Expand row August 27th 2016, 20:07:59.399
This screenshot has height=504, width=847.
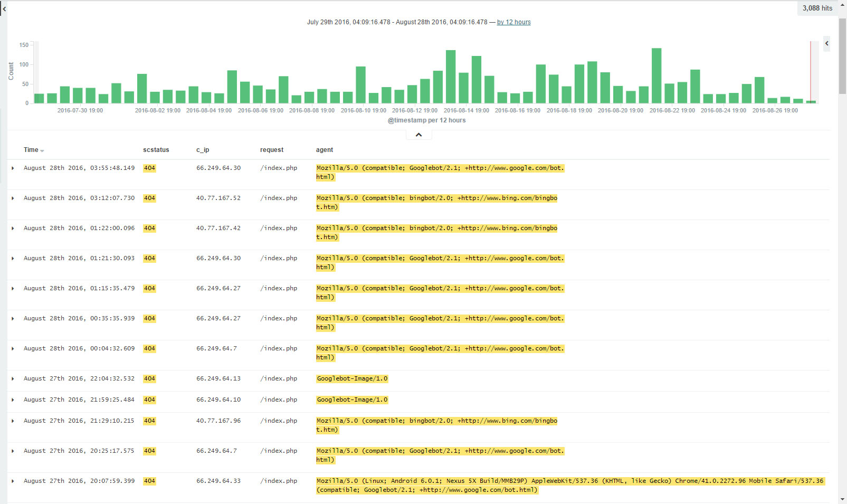click(13, 481)
